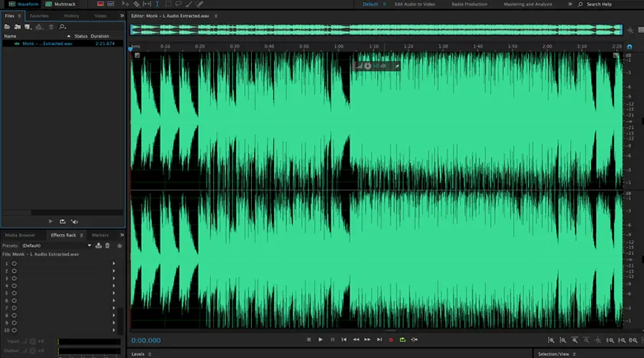Click the Import File icon in Files panel
The height and width of the screenshot is (358, 644).
pos(17,26)
